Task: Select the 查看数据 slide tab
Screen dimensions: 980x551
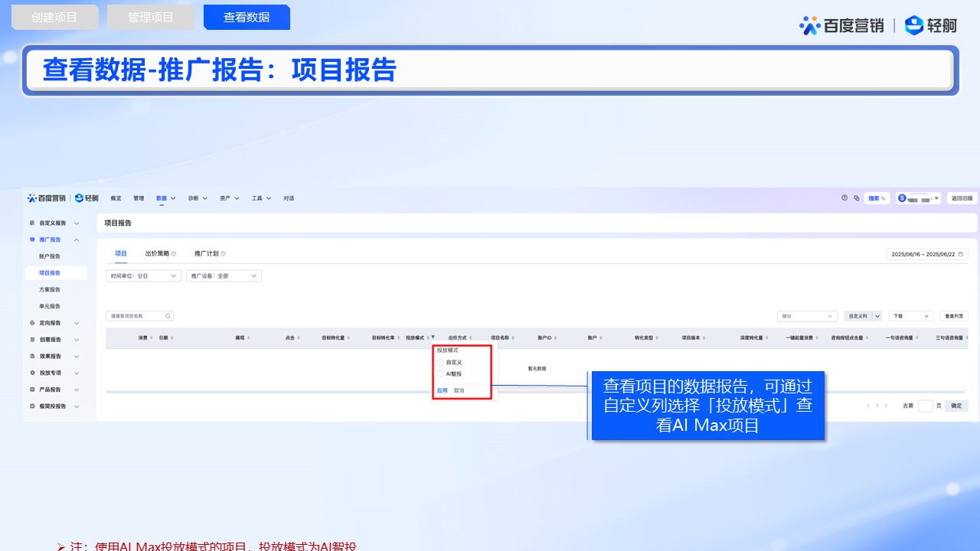Action: click(x=247, y=17)
